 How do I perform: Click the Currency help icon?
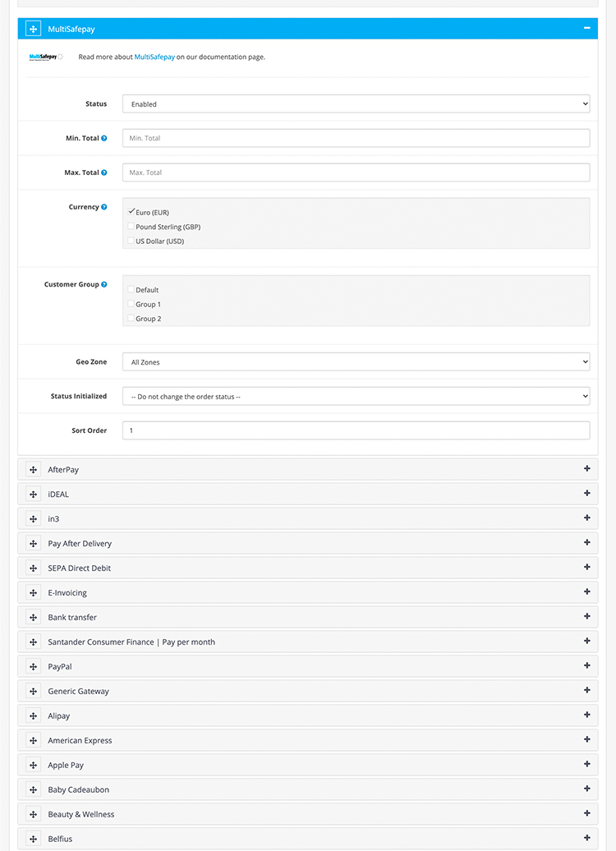click(x=104, y=207)
